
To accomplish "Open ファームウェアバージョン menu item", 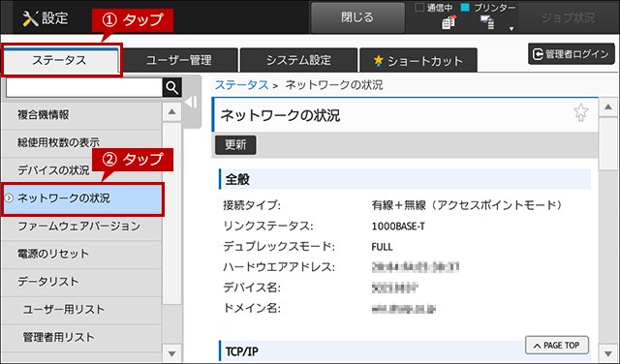I will [x=81, y=227].
